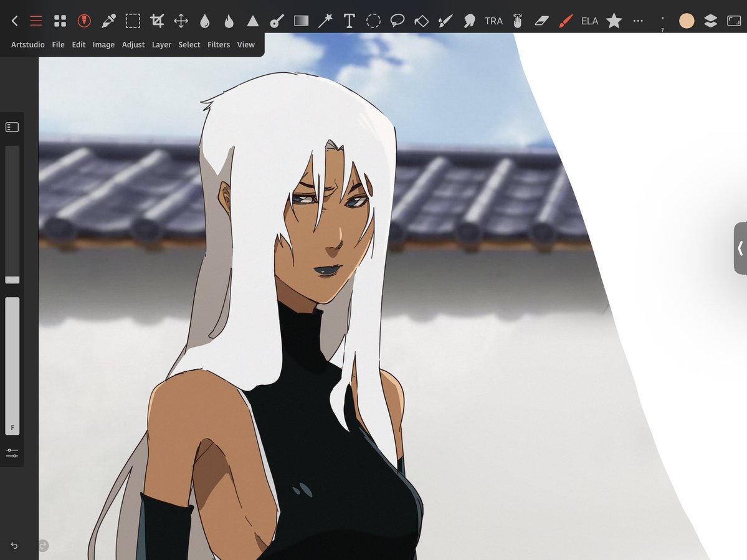747x560 pixels.
Task: Open the Layers panel icon
Action: tap(710, 21)
